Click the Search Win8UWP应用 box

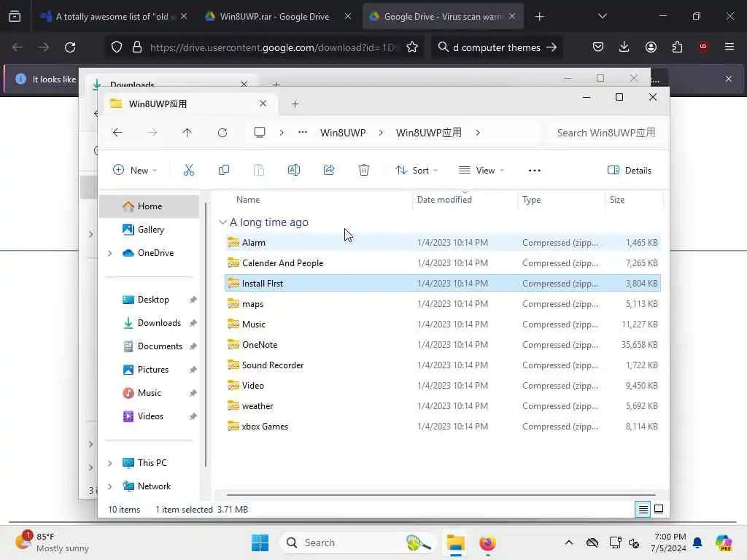click(x=605, y=133)
